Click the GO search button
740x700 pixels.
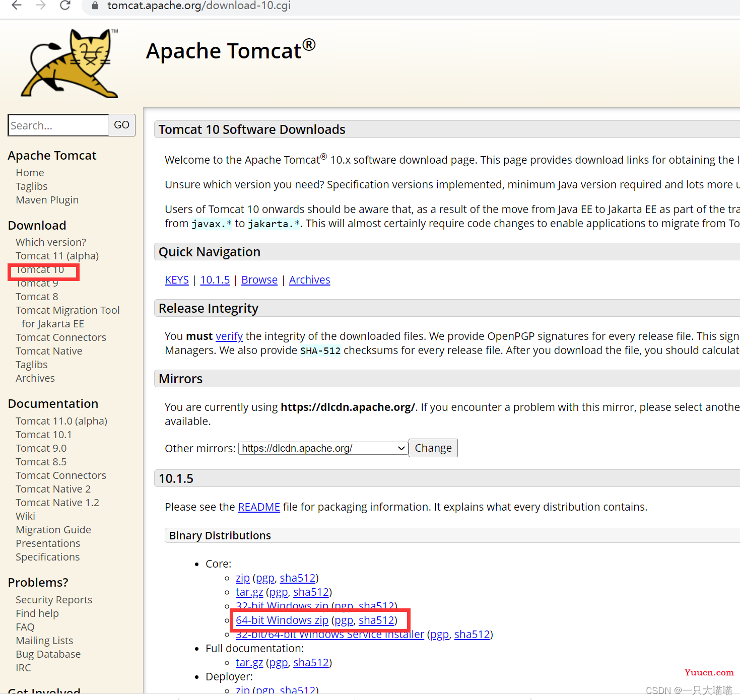tap(121, 125)
